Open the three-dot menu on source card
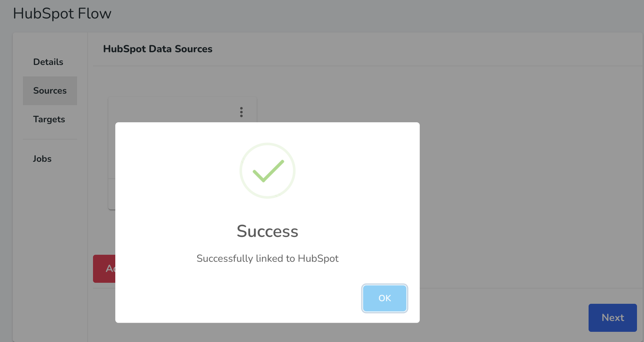The image size is (644, 342). coord(241,112)
